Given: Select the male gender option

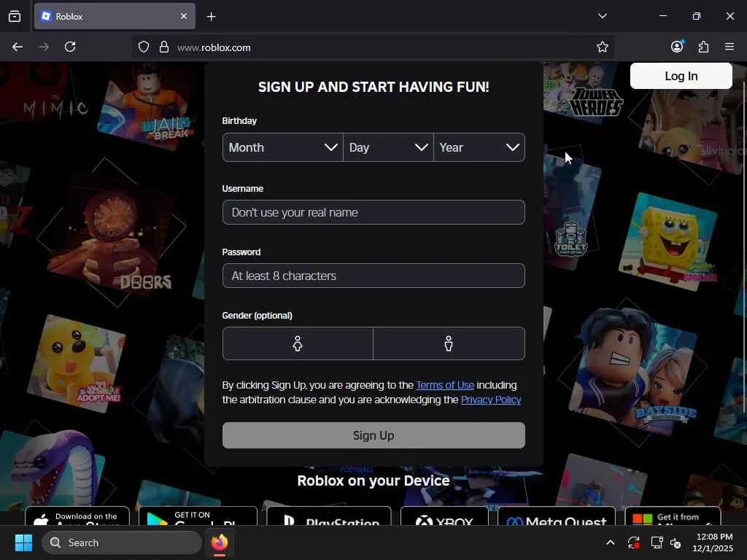Looking at the screenshot, I should pyautogui.click(x=449, y=343).
